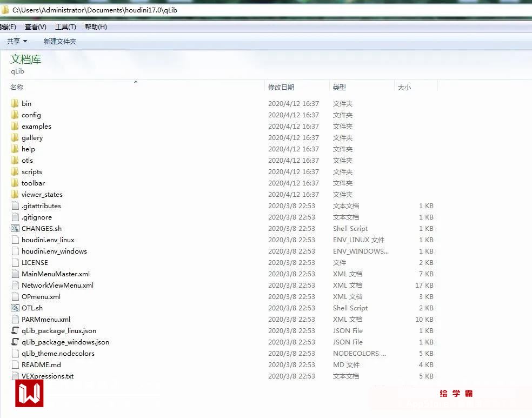Select the otls folder icon

(15, 161)
